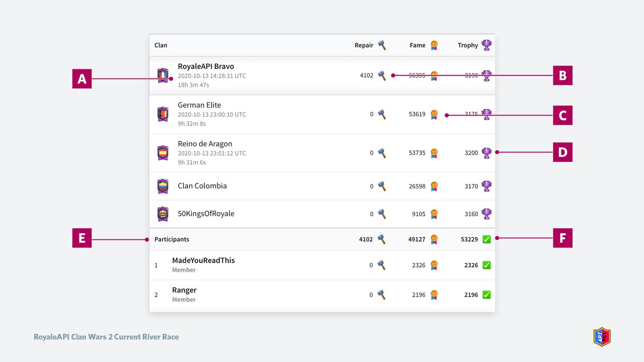Viewport: 644px width, 362px height.
Task: Click the green checkmark beside Ranger's 2196
Action: (x=487, y=295)
